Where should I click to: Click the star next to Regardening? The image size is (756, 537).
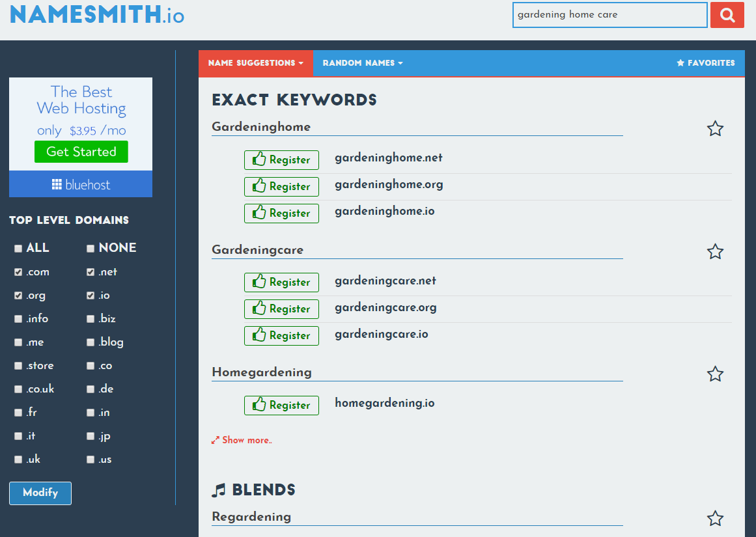click(715, 518)
